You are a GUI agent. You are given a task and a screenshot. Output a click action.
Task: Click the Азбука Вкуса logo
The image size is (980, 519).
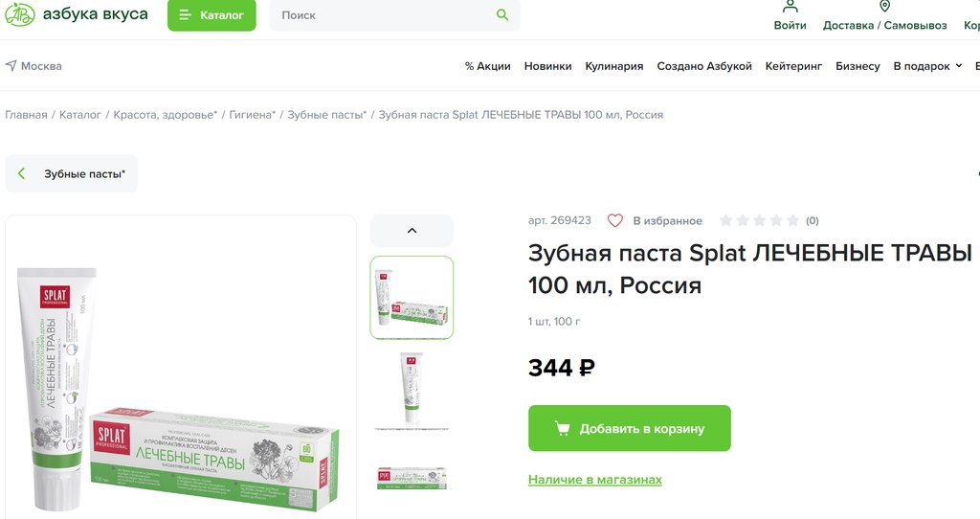(77, 13)
